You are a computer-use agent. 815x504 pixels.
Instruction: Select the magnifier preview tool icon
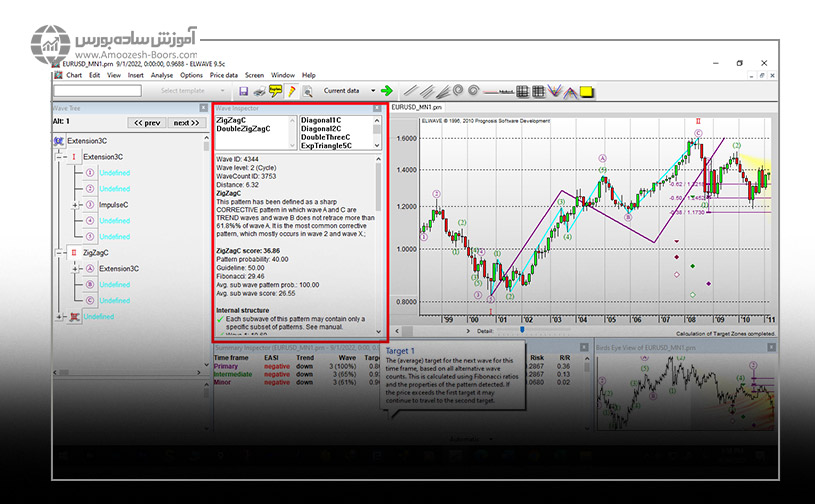click(307, 91)
